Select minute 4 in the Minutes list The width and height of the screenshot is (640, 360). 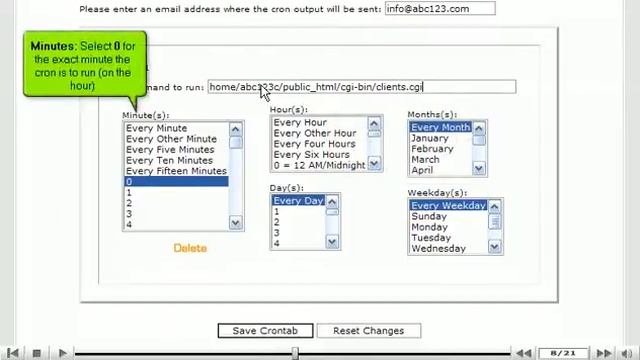coord(176,224)
